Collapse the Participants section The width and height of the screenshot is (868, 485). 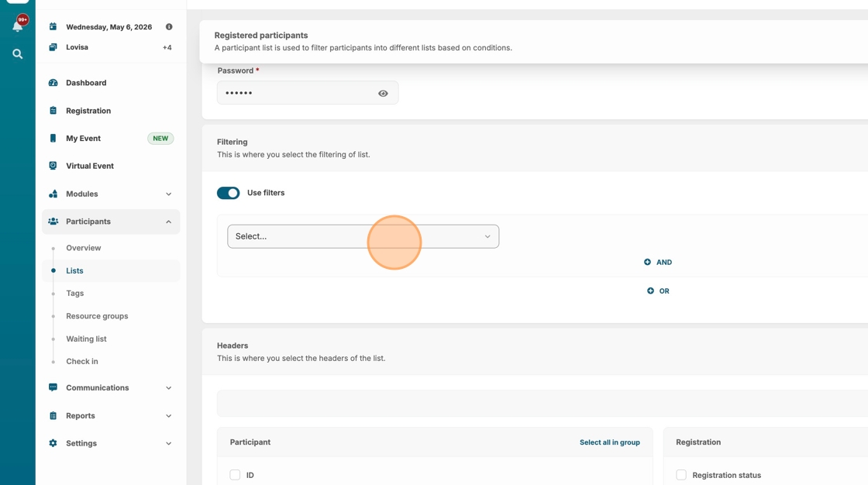coord(168,222)
